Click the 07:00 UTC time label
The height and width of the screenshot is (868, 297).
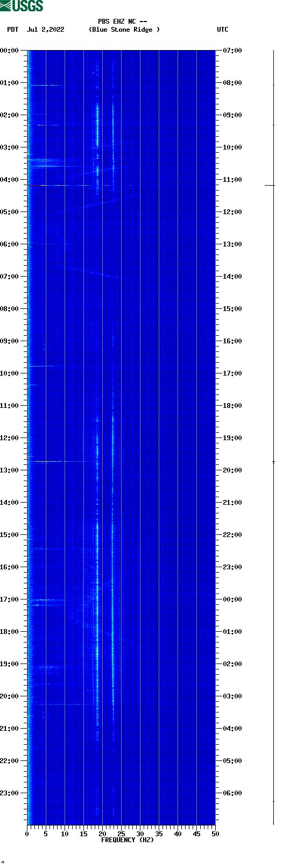tap(232, 51)
